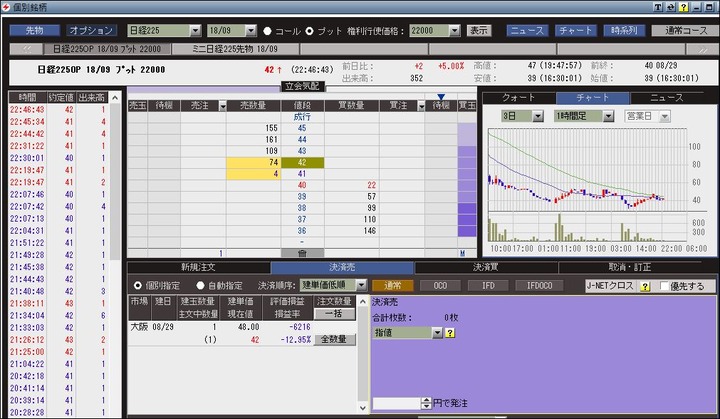Open the title bar help question icon

(x=684, y=7)
